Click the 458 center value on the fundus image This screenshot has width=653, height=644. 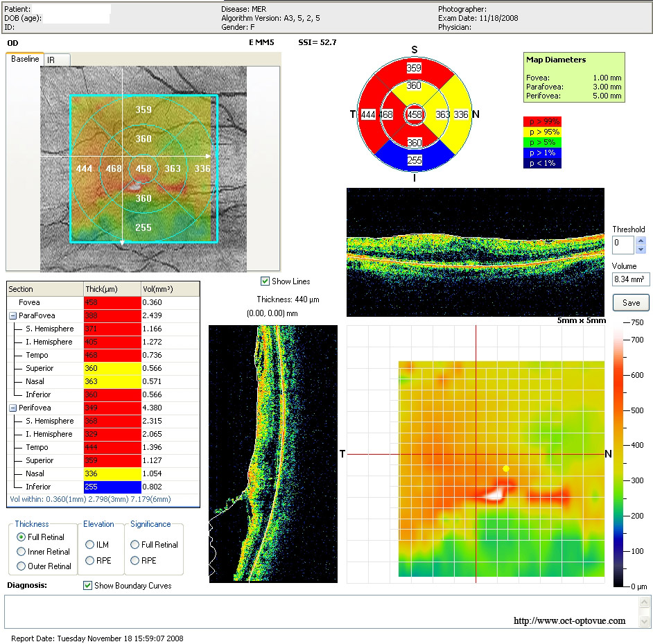143,168
